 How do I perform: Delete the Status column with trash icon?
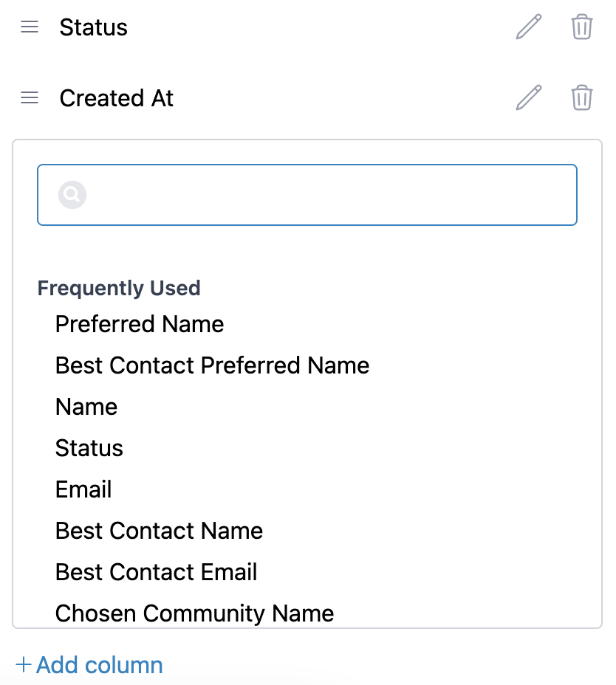pyautogui.click(x=582, y=27)
